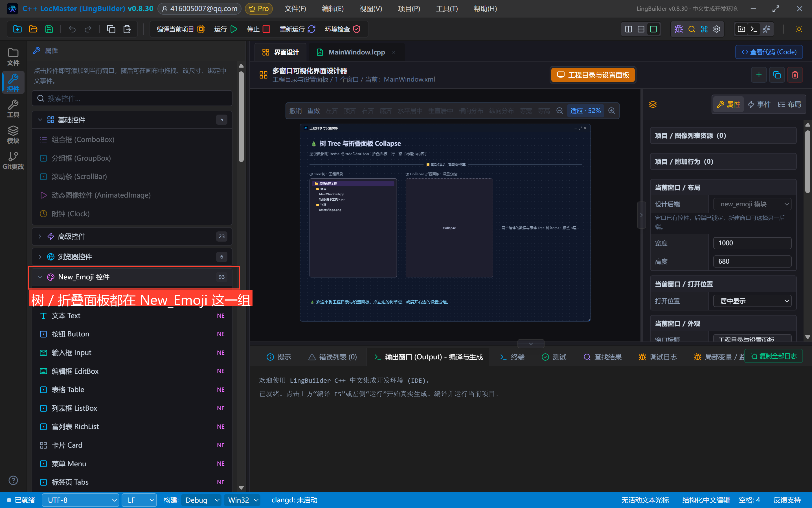Open the 设计后端 new_emoji dropdown
812x508 pixels.
coord(752,204)
